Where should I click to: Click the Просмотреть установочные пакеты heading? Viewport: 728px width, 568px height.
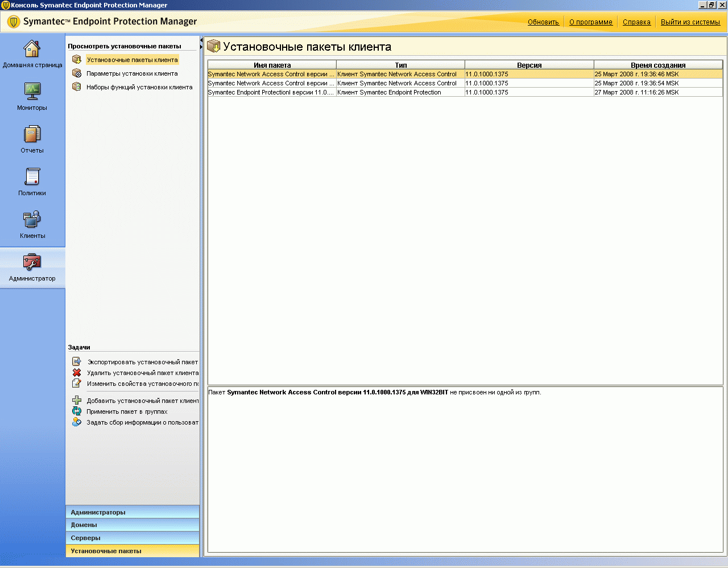tap(125, 46)
